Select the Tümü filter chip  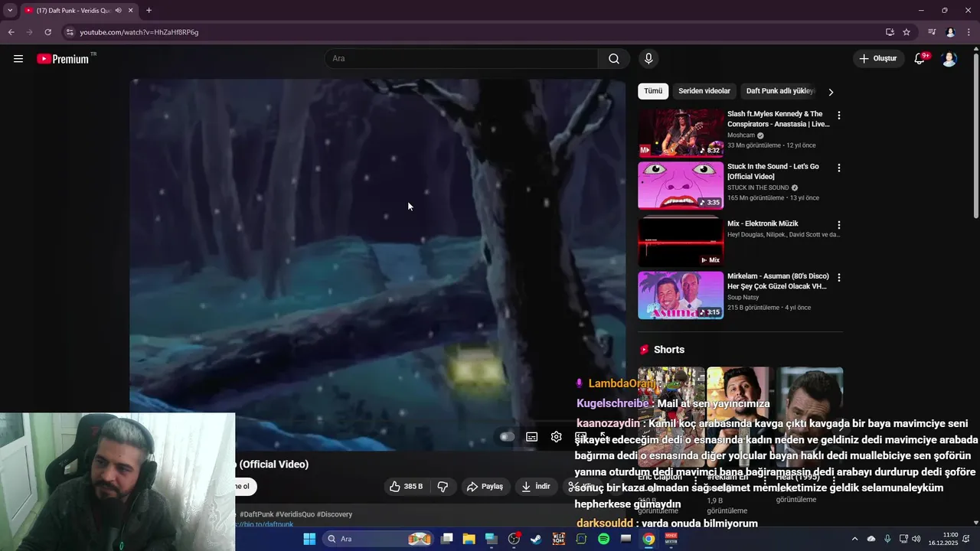click(653, 91)
